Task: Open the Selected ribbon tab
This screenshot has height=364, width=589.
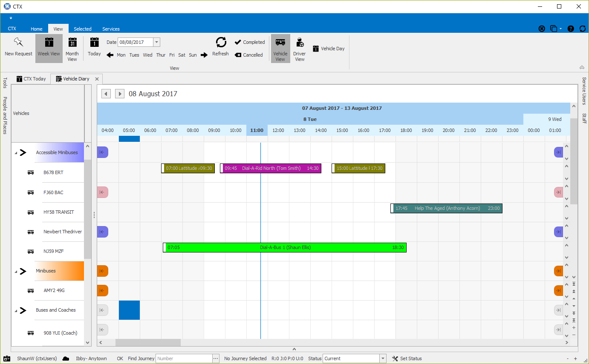Action: (83, 29)
